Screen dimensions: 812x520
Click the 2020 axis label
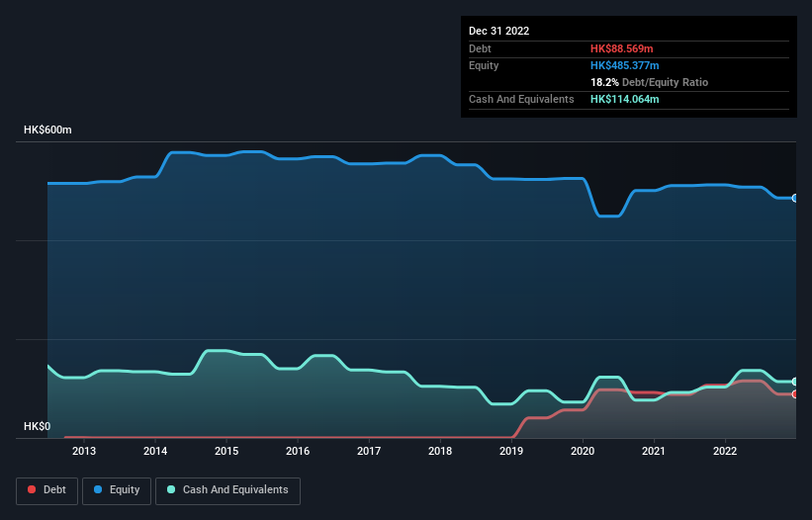tap(583, 451)
